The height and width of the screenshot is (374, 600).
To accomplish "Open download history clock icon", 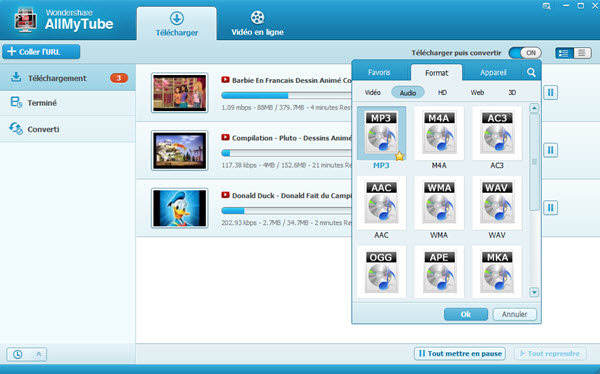I will point(18,354).
